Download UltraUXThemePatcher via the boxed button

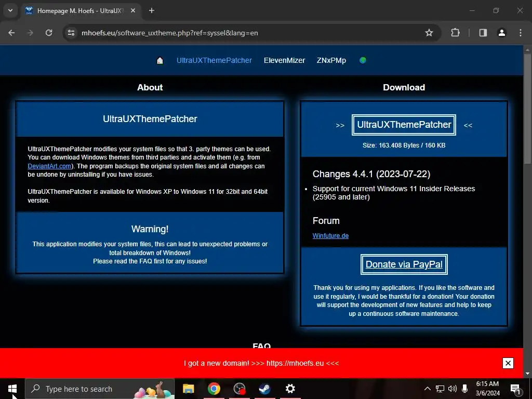[404, 125]
